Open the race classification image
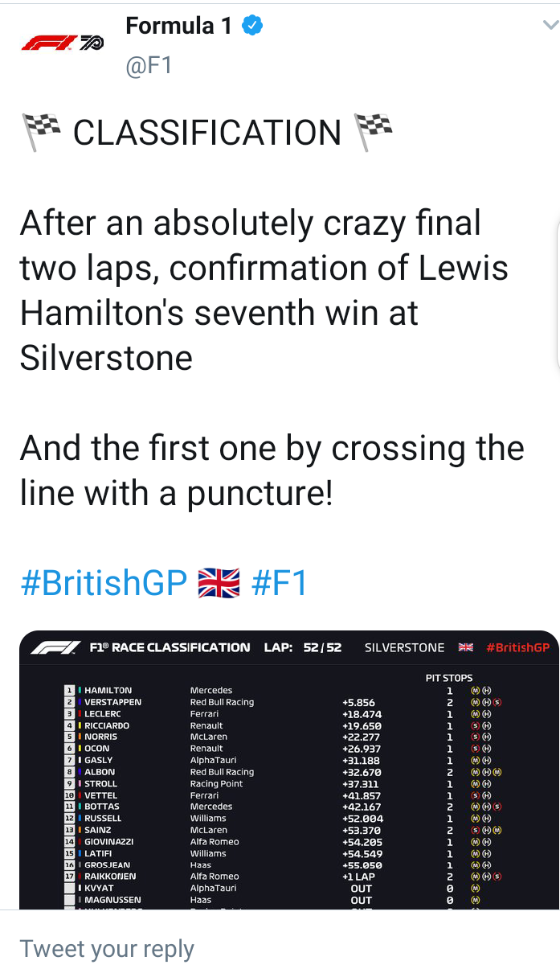This screenshot has width=560, height=969. click(x=289, y=770)
